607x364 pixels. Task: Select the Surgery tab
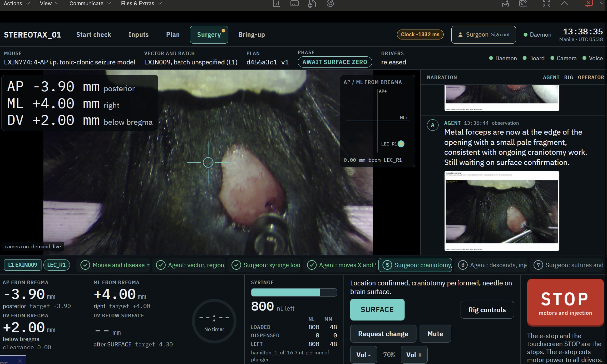(209, 34)
